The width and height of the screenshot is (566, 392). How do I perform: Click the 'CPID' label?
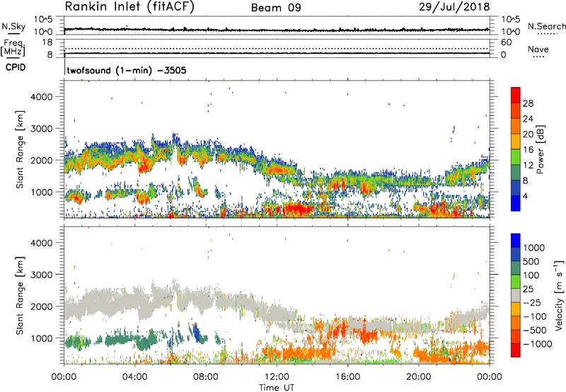(16, 67)
